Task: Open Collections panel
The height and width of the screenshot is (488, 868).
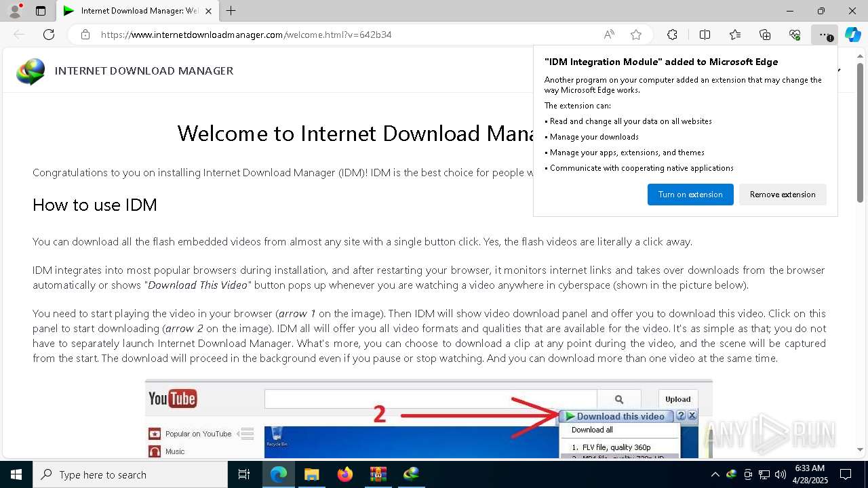Action: [x=765, y=35]
